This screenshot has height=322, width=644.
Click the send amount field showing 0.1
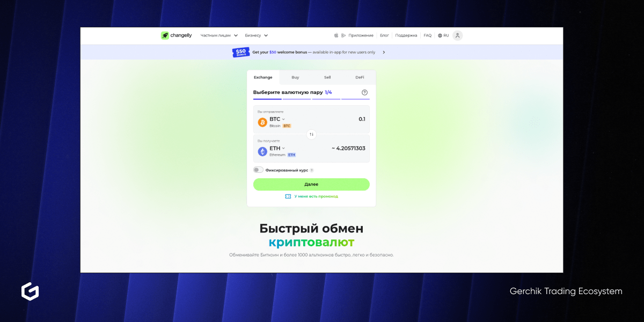[362, 119]
